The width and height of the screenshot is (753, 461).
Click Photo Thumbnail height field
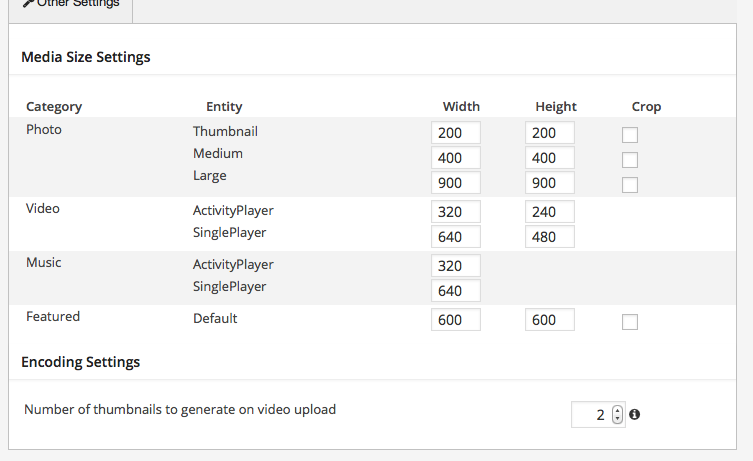(549, 133)
